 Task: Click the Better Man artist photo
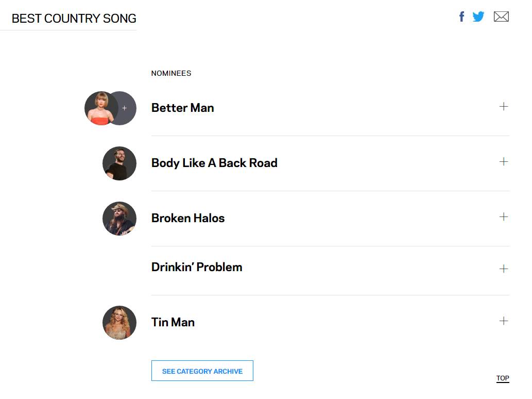[99, 108]
